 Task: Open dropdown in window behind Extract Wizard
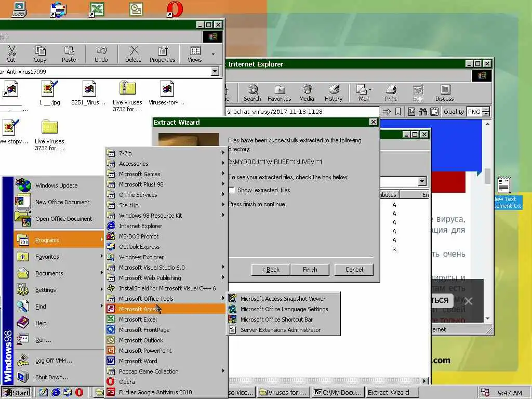[422, 181]
